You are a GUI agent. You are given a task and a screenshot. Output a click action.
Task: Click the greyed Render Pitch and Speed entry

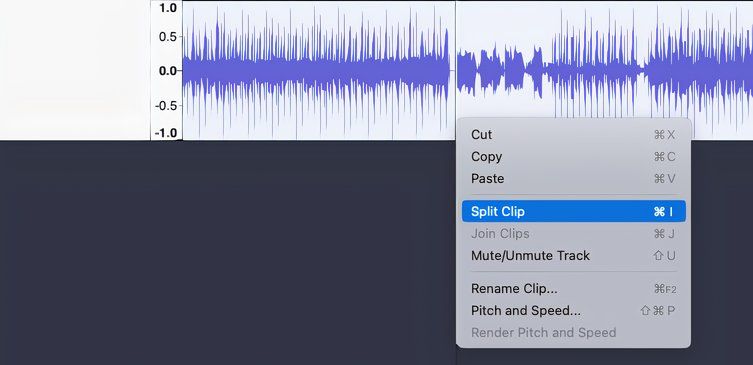coord(573,332)
